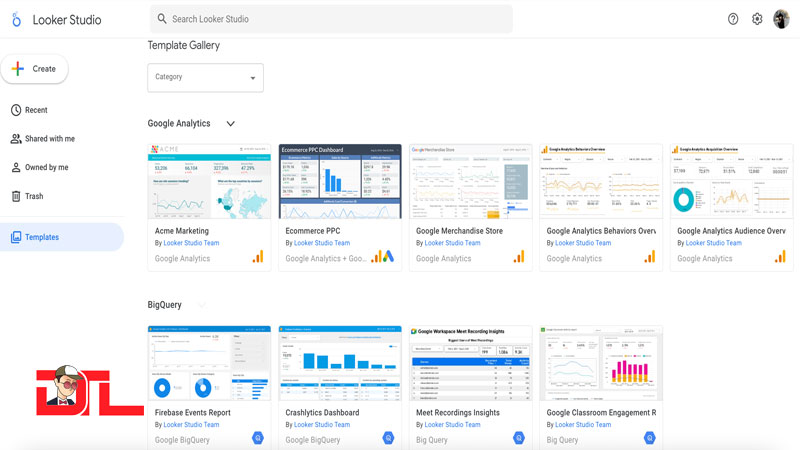This screenshot has height=450, width=800.
Task: Click the BigQuery section heading
Action: pyautogui.click(x=164, y=305)
